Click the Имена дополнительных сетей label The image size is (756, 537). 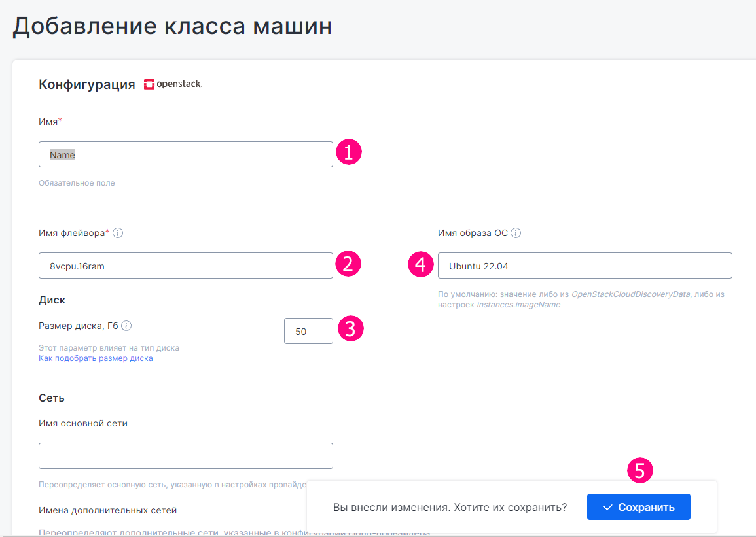click(x=107, y=511)
